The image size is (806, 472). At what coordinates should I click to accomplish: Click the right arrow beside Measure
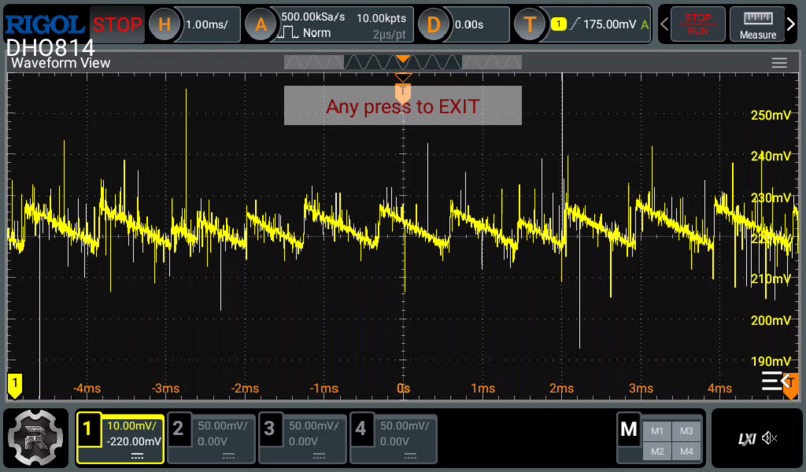[x=791, y=24]
